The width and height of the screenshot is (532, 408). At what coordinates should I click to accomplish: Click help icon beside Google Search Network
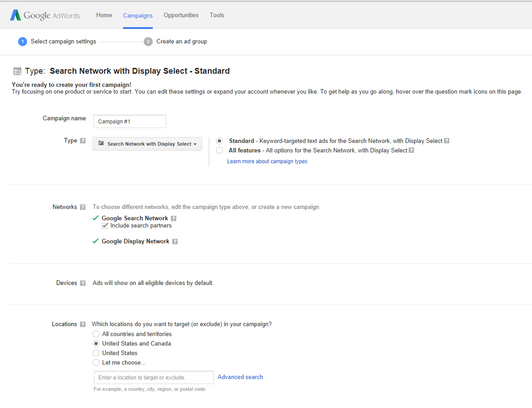point(174,218)
